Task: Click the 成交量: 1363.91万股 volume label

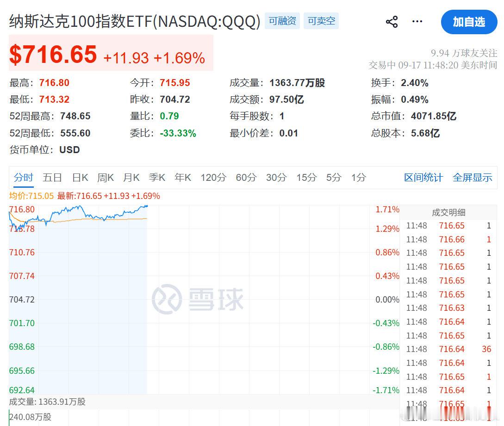Action: (x=47, y=401)
